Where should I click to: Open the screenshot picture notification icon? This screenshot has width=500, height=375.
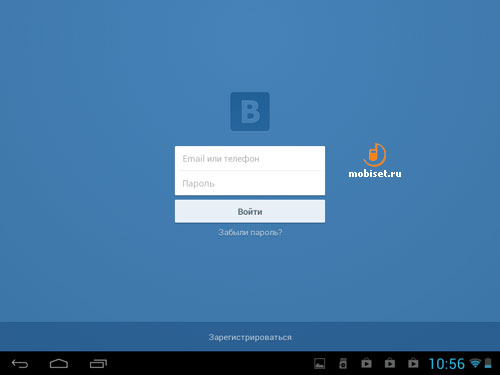[x=320, y=363]
